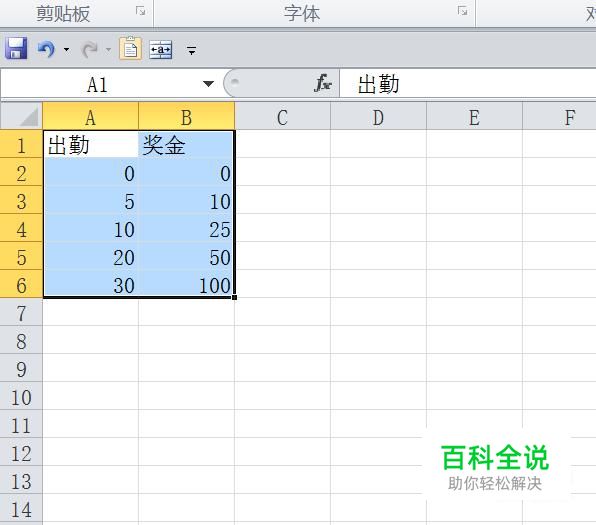Click empty cell C1
This screenshot has width=596, height=525.
point(283,144)
